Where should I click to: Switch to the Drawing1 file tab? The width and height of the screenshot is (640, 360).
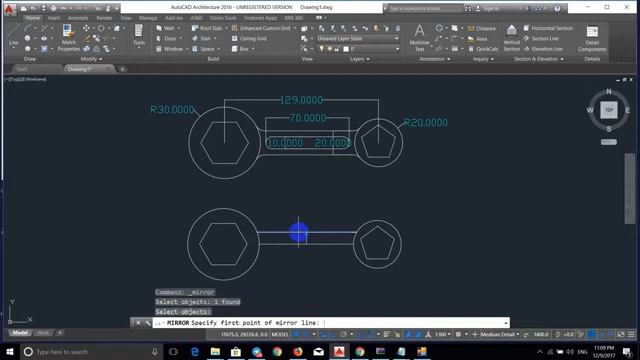80,69
